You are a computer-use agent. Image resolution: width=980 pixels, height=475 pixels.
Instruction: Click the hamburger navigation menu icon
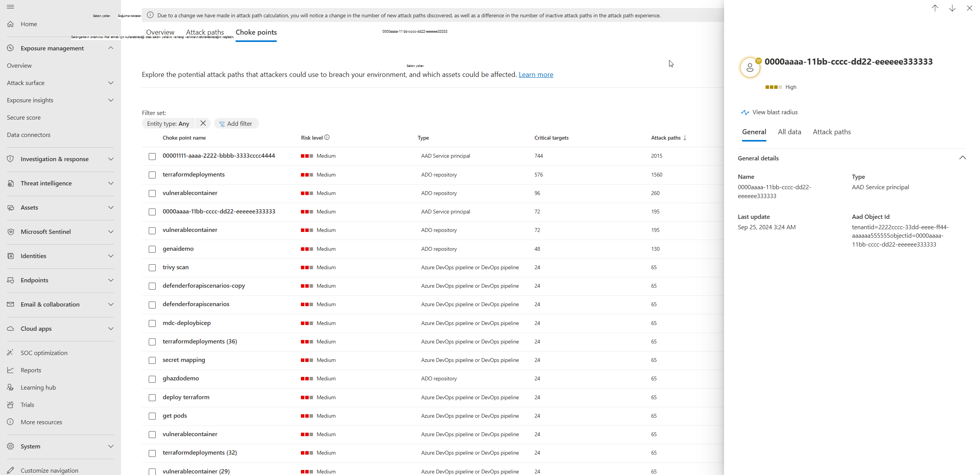click(x=10, y=7)
